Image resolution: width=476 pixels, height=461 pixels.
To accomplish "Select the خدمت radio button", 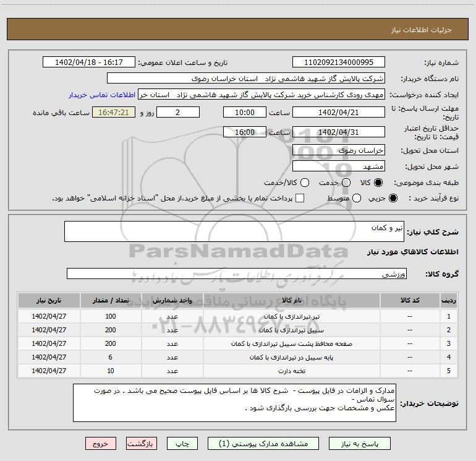I will (346, 183).
